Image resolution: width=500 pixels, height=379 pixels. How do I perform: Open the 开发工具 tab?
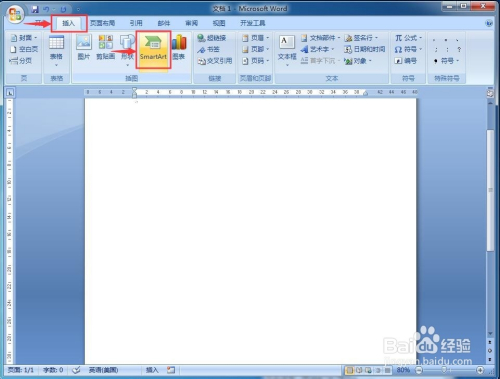point(253,23)
